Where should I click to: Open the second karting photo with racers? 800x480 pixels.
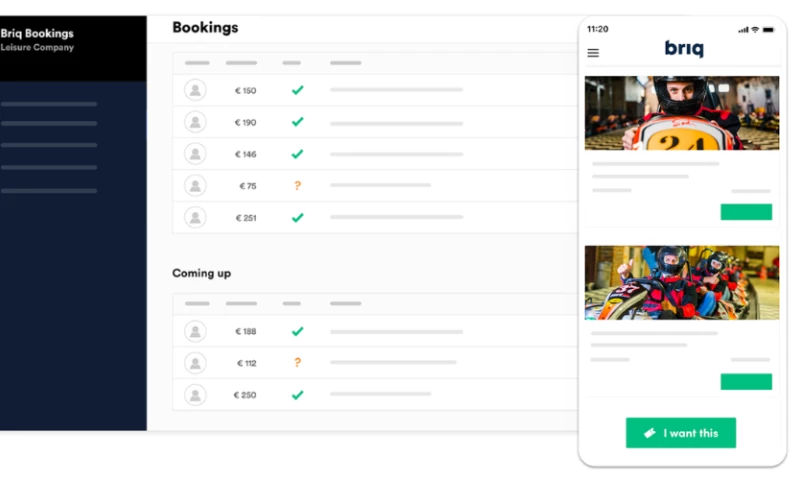682,283
